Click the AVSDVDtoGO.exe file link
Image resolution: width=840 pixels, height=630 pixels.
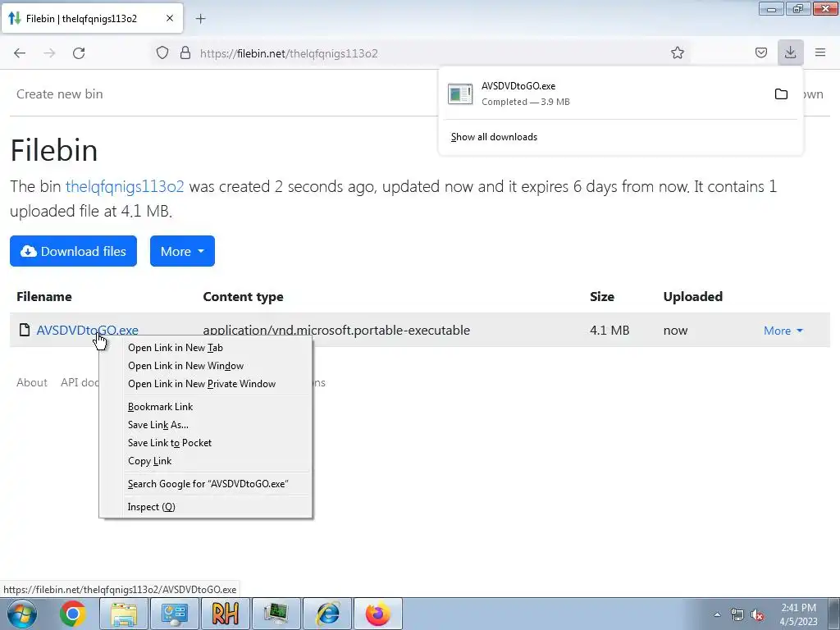point(87,330)
